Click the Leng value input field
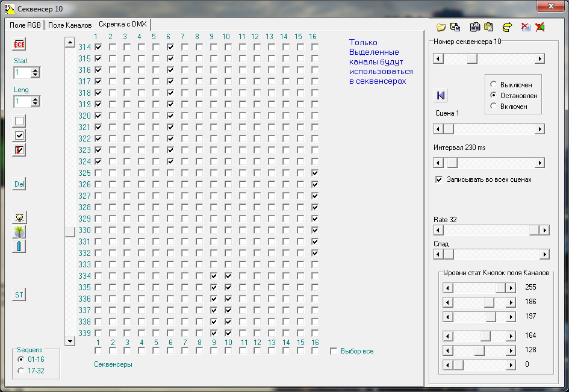Viewport: 569px width, 392px height. point(22,102)
